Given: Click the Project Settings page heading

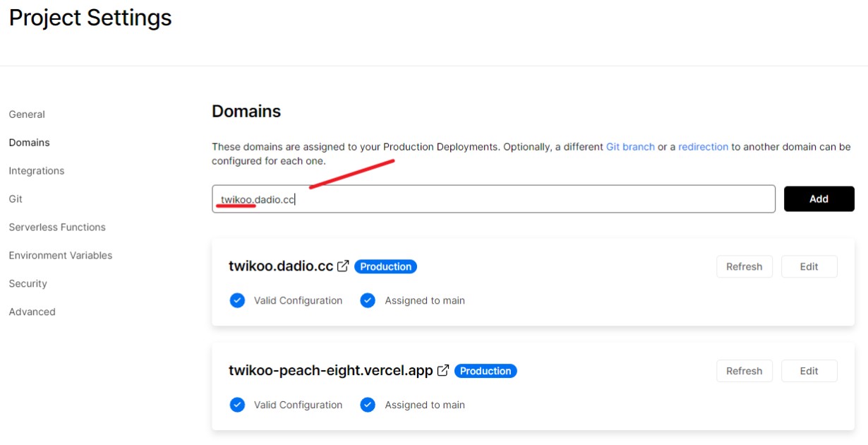Looking at the screenshot, I should (90, 18).
